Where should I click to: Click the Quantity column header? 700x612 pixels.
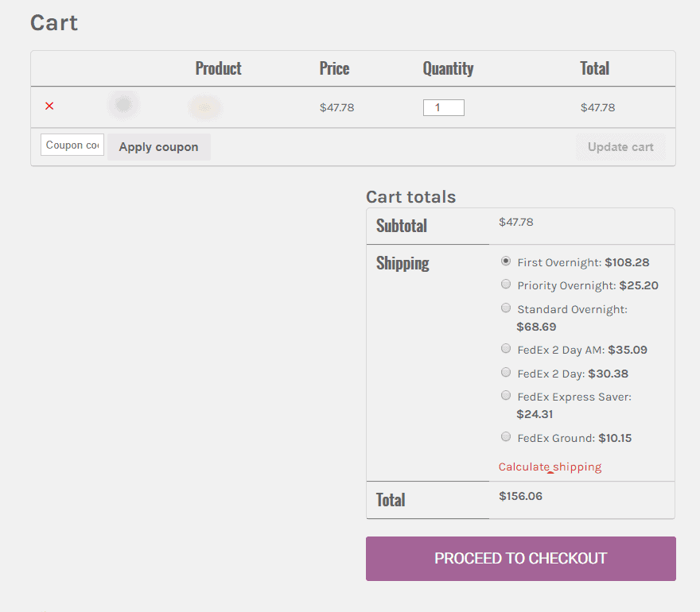[x=448, y=68]
